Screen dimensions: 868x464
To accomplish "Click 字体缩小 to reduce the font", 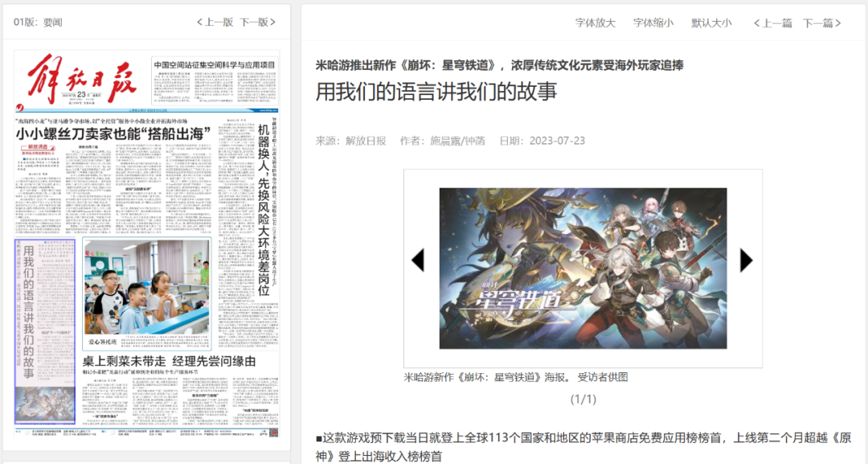I will point(653,23).
